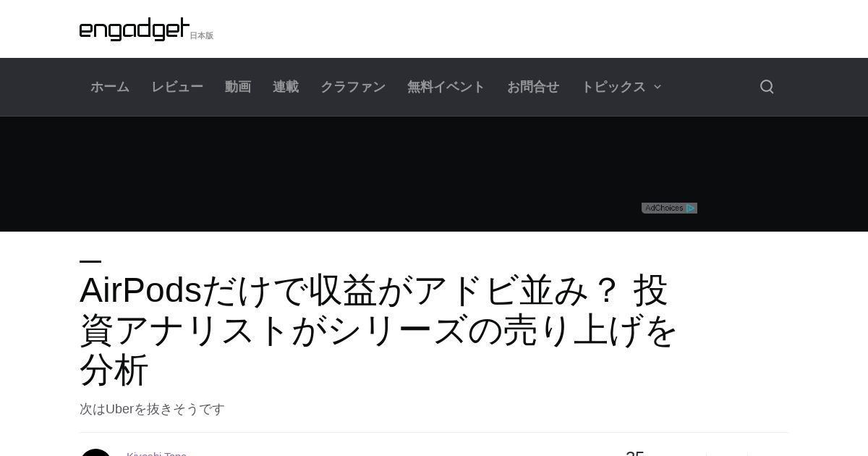
Task: Open the トピックス menu
Action: [x=613, y=87]
